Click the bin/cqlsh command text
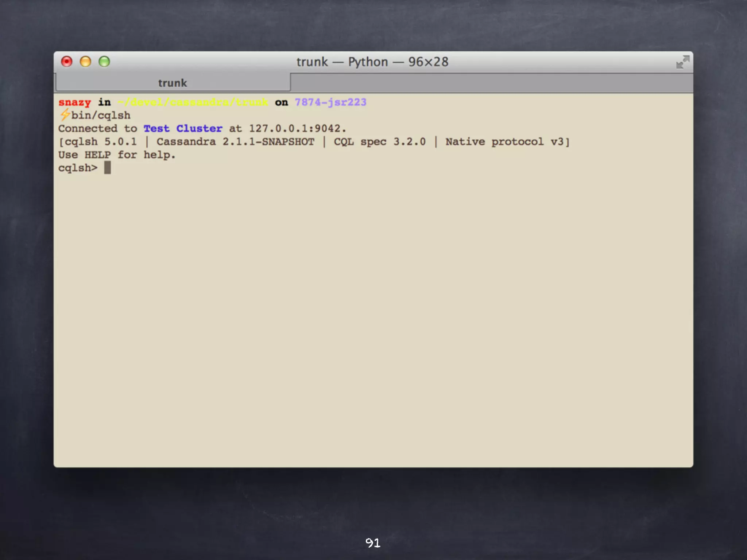 (x=101, y=116)
